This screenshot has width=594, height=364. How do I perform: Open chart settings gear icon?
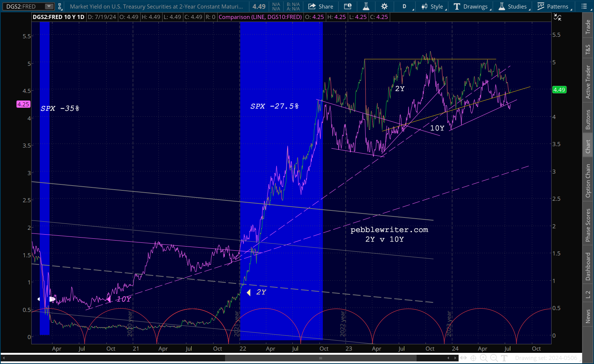385,6
